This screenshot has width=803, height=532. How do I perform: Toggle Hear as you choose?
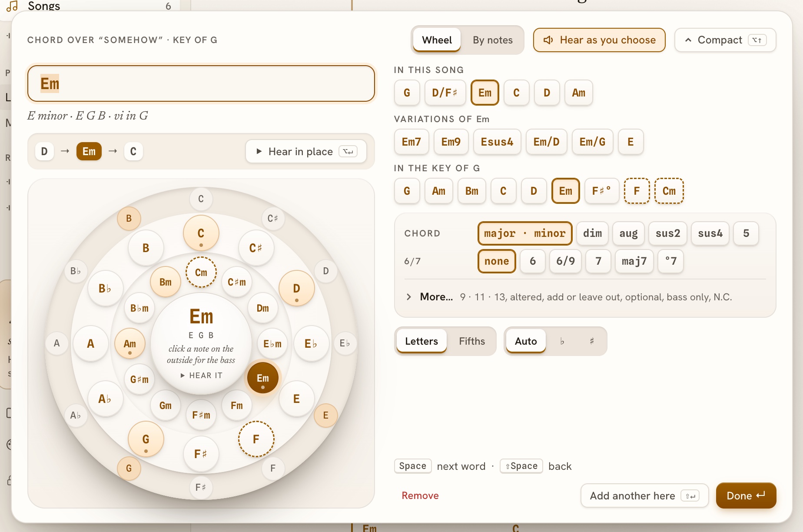point(599,40)
